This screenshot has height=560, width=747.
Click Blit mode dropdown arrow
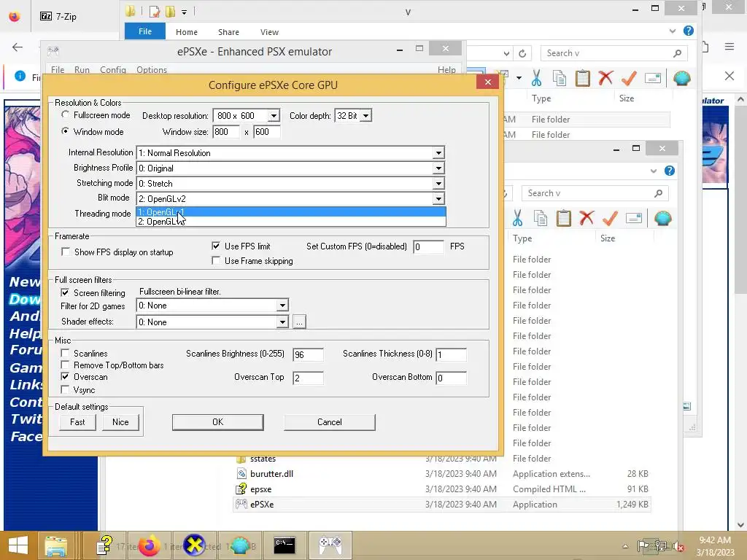coord(438,198)
